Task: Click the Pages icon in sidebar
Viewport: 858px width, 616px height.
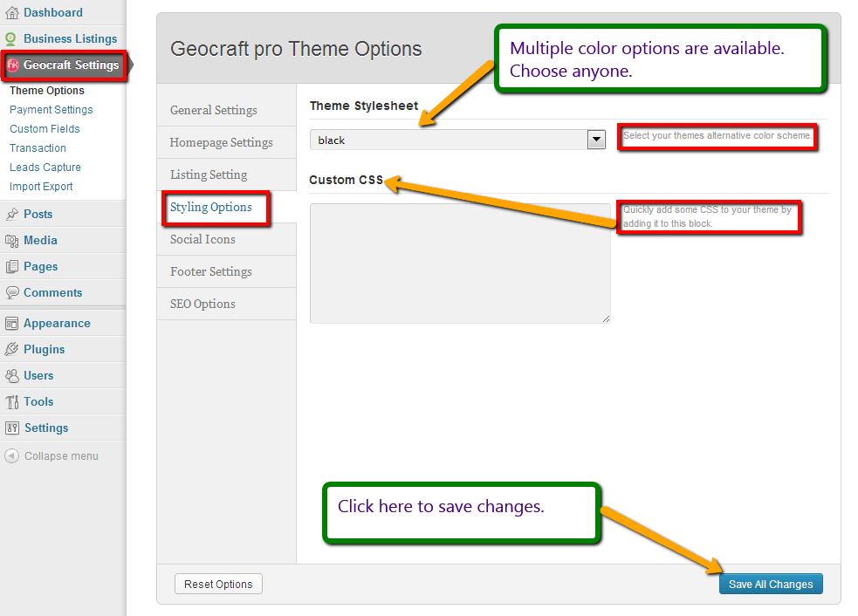Action: click(x=11, y=267)
